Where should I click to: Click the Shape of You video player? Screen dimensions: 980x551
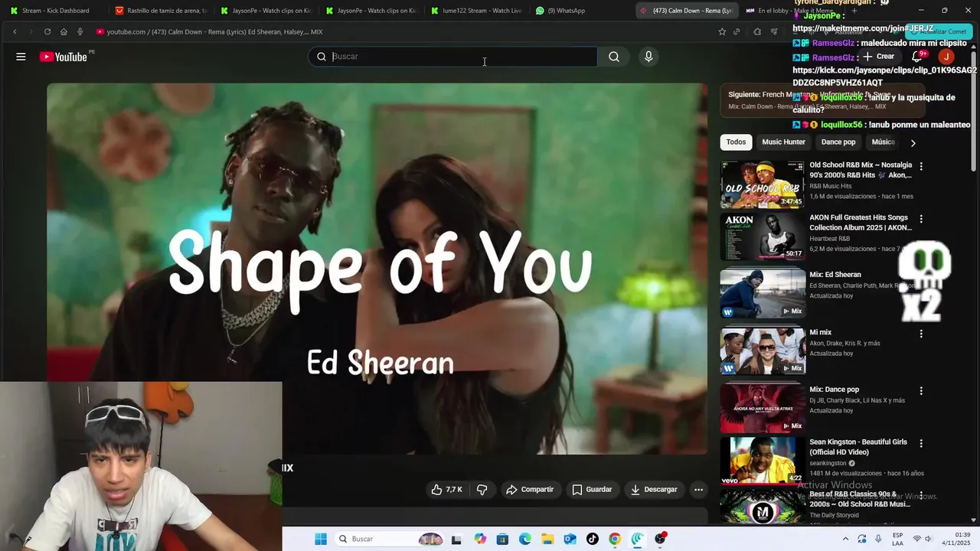tap(377, 268)
